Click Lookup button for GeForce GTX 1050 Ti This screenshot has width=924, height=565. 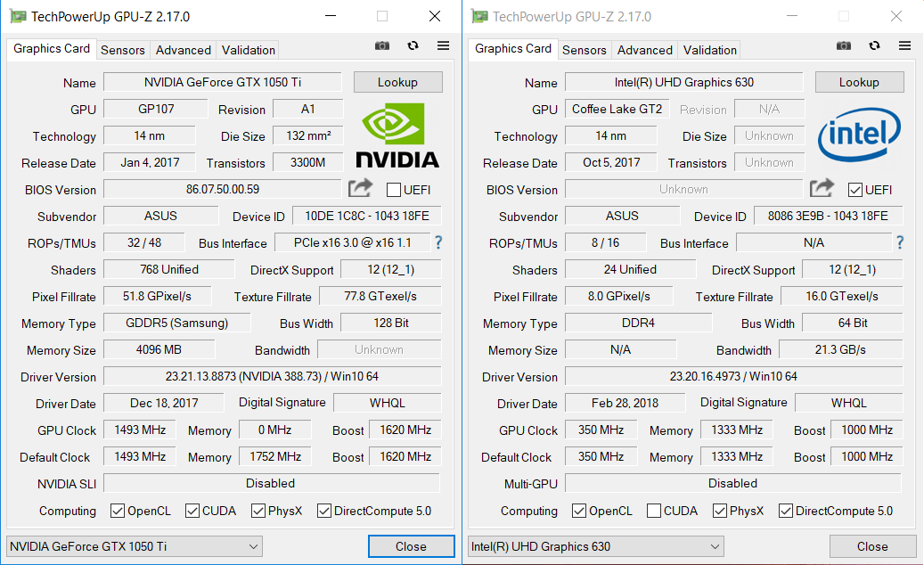pyautogui.click(x=397, y=82)
